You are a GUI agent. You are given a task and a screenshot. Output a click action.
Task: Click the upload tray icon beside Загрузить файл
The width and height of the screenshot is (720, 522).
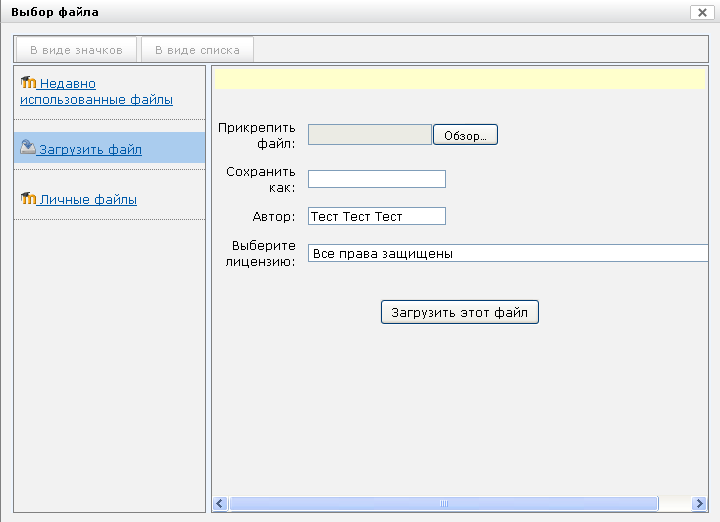pyautogui.click(x=28, y=147)
